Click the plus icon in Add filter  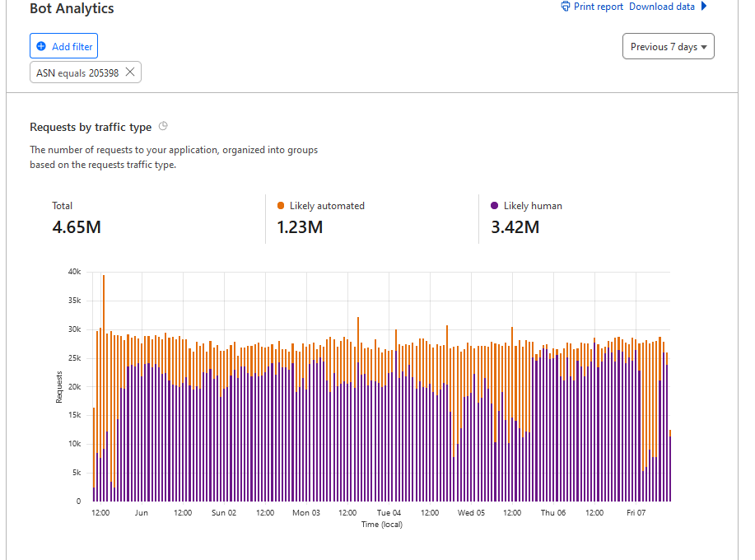[41, 46]
